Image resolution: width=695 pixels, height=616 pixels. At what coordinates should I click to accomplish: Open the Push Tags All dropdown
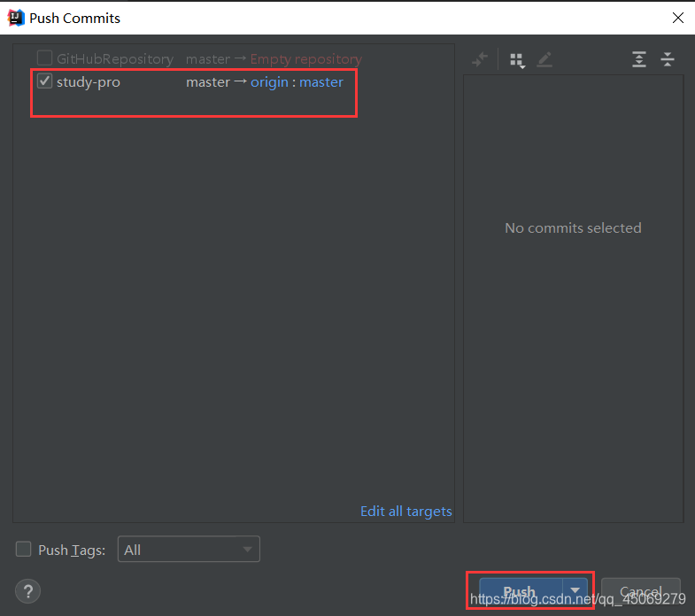point(189,549)
